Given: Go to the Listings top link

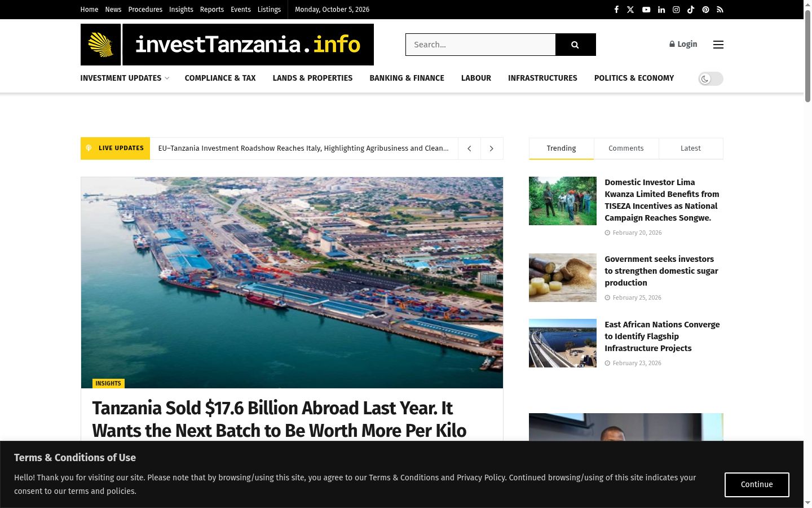Looking at the screenshot, I should [269, 10].
